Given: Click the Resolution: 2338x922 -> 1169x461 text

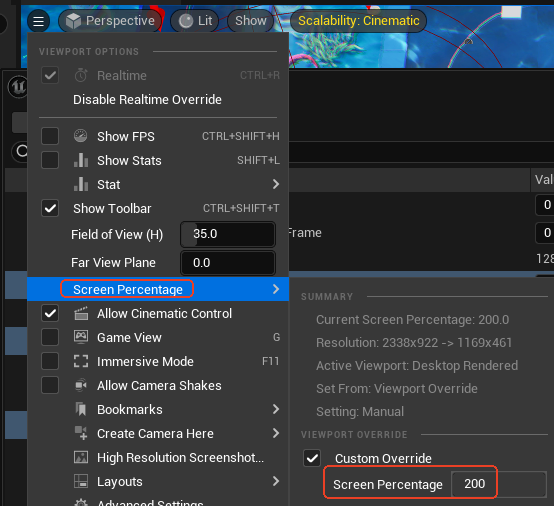Looking at the screenshot, I should tap(414, 343).
